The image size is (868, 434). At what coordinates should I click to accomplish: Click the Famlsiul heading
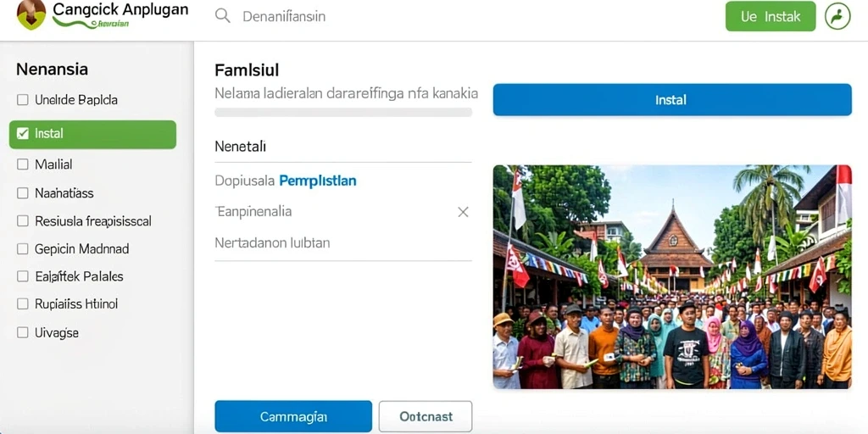[247, 70]
